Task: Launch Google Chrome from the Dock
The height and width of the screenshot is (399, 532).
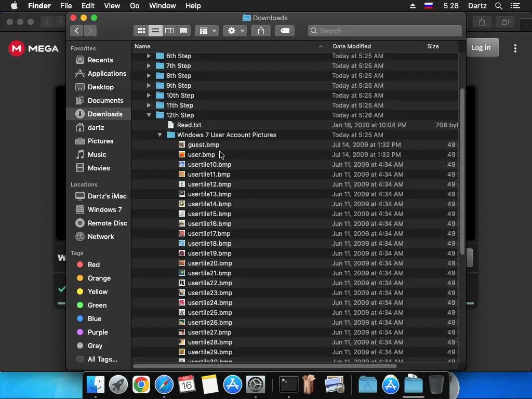Action: pyautogui.click(x=141, y=385)
